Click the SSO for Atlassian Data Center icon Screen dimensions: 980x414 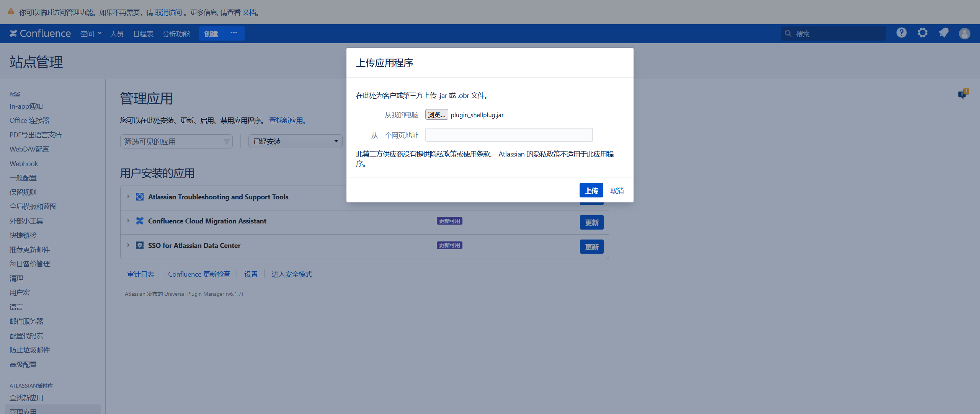pyautogui.click(x=140, y=245)
